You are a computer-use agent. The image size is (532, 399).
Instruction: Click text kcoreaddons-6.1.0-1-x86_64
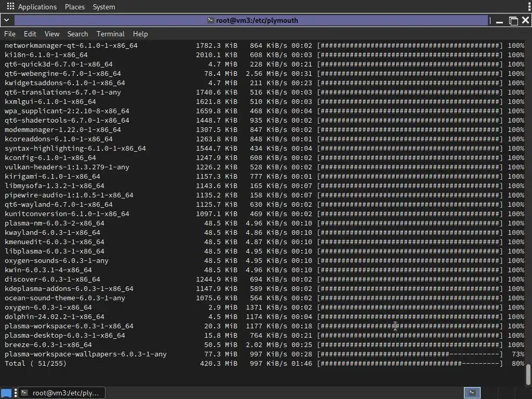59,139
